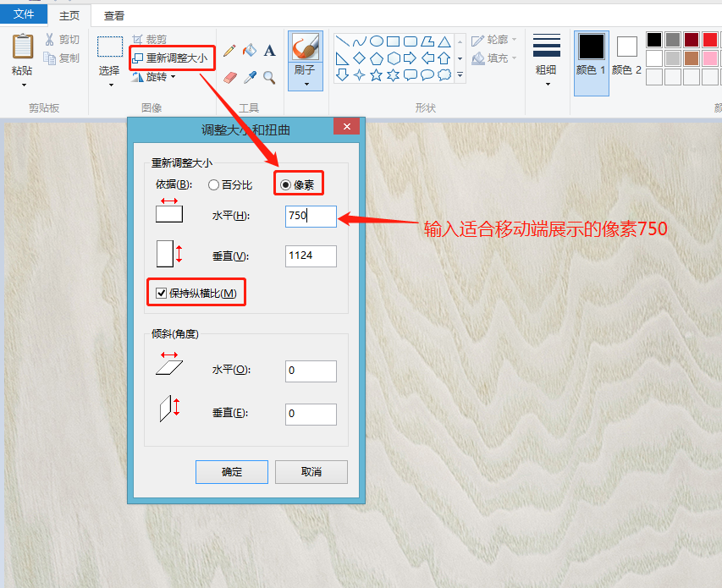Choose the Five-point star shape
Screen dimensions: 722x588
[x=377, y=74]
